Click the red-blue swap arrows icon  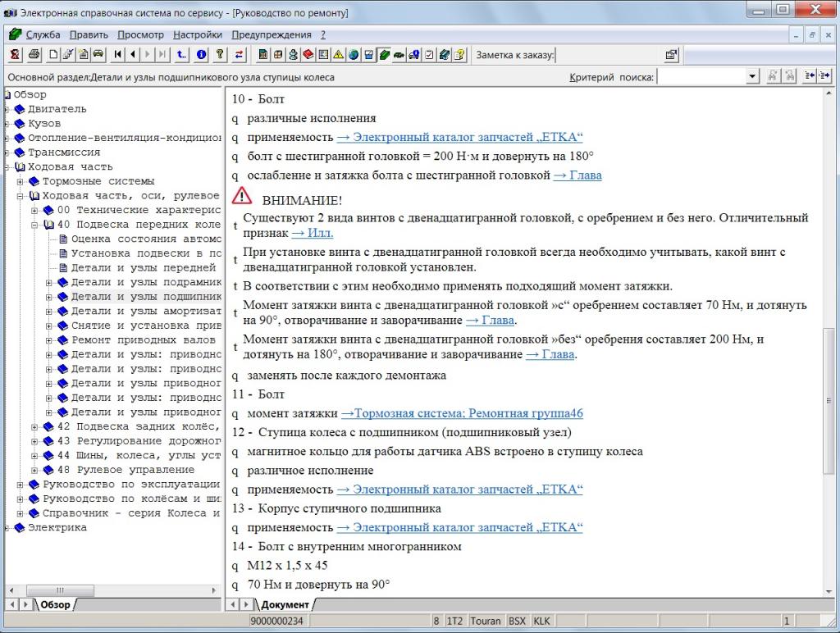tap(239, 55)
